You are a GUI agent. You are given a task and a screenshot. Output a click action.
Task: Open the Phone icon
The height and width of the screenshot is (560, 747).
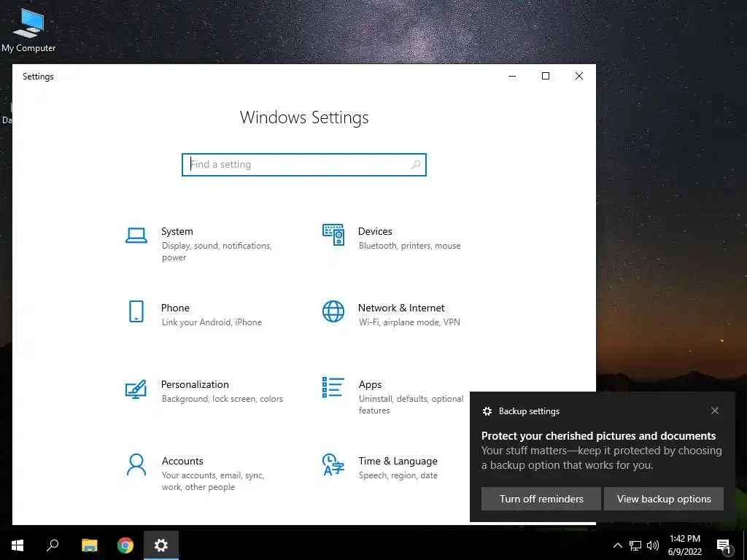(136, 311)
